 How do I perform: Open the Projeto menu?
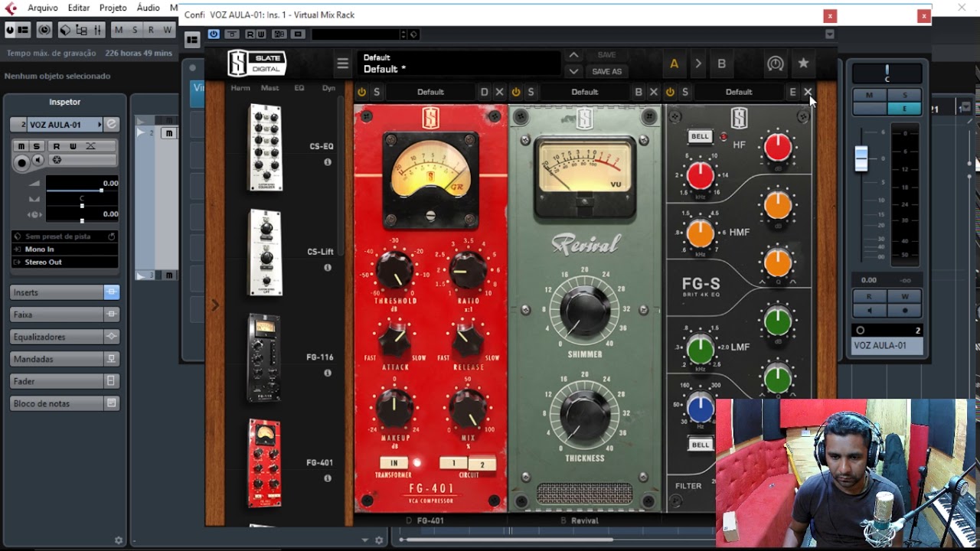pos(113,8)
